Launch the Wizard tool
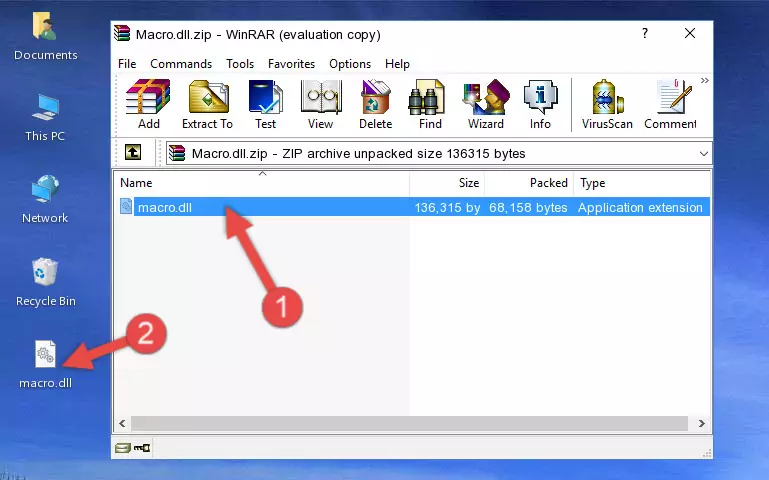This screenshot has width=769, height=480. (x=486, y=104)
